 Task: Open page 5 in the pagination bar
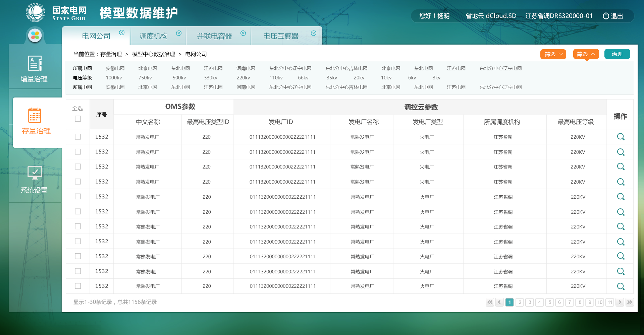point(549,302)
